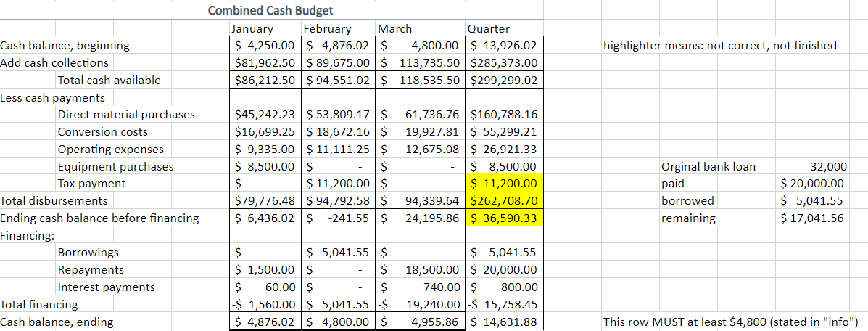This screenshot has height=331, width=868.
Task: Select February ending balance before financing -241.55
Action: (339, 218)
